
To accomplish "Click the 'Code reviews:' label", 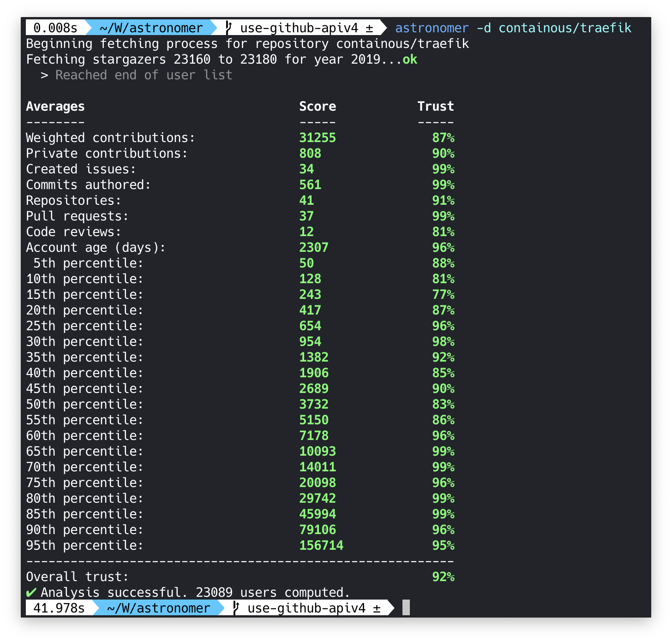I will (x=74, y=232).
